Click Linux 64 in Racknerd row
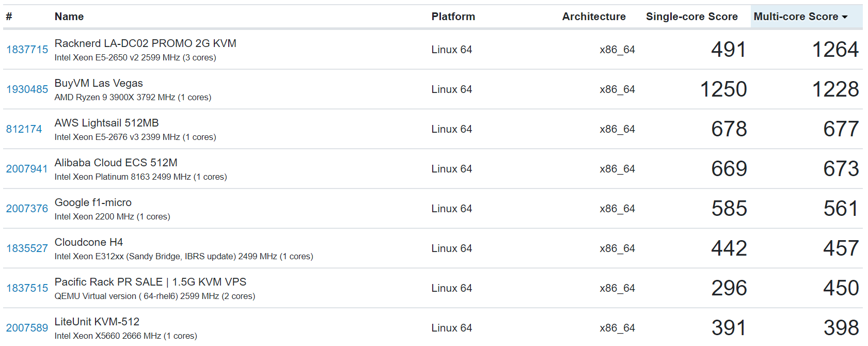Image resolution: width=868 pixels, height=346 pixels. click(452, 50)
